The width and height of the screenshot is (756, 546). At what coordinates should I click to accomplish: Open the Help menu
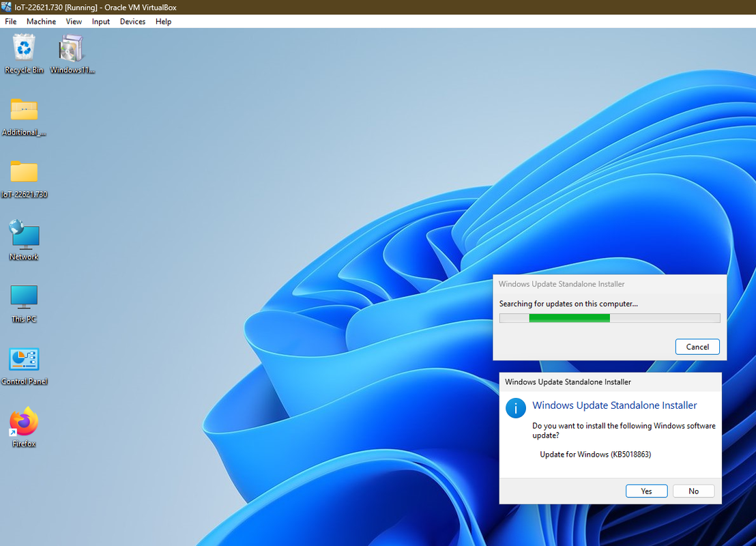164,21
